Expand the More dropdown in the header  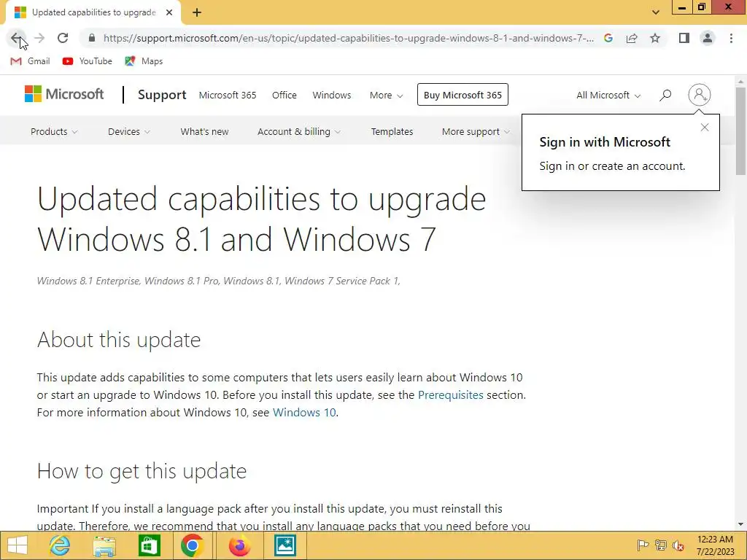coord(387,96)
